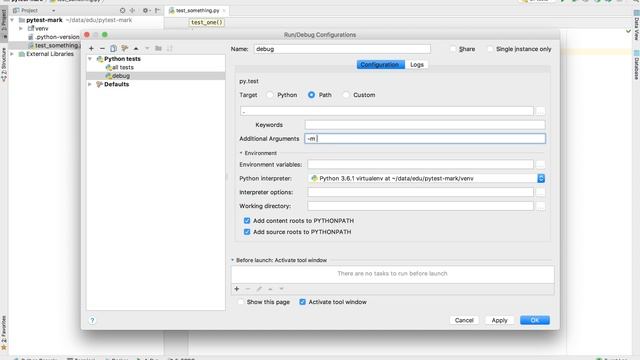Add a new configuration with plus icon

point(91,48)
